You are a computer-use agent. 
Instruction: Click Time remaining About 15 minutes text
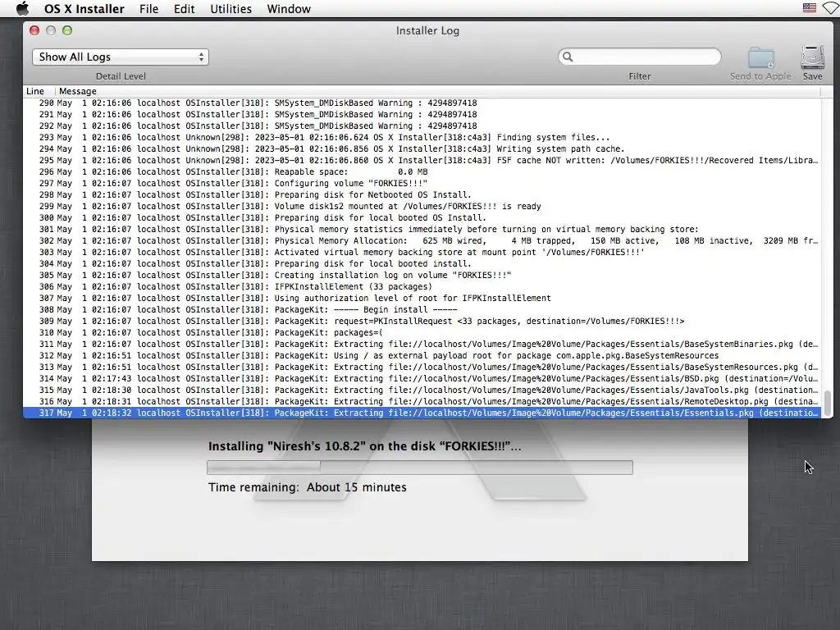click(x=308, y=487)
